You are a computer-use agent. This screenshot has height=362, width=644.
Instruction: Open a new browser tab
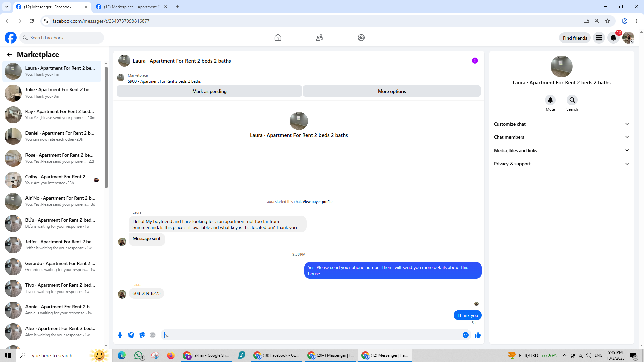(178, 7)
